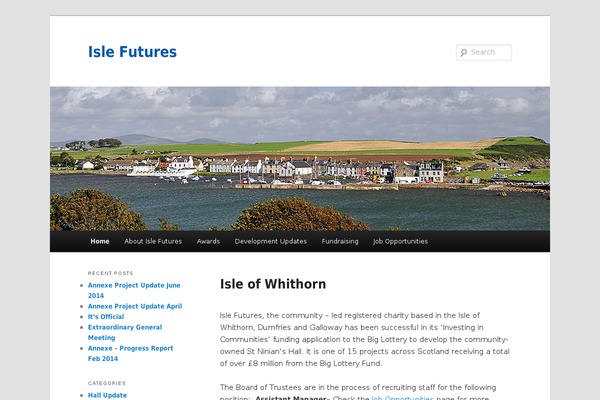
Task: Go to the Awards menu page
Action: coord(208,241)
